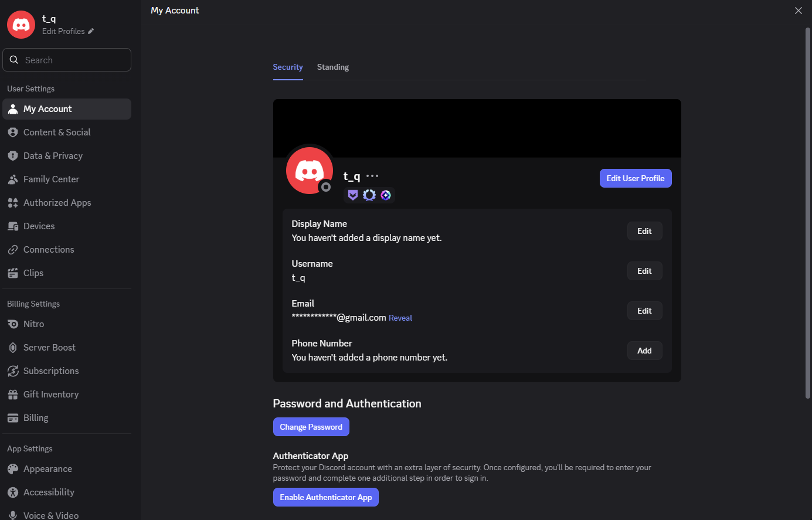Switch to the Standing tab

click(332, 67)
